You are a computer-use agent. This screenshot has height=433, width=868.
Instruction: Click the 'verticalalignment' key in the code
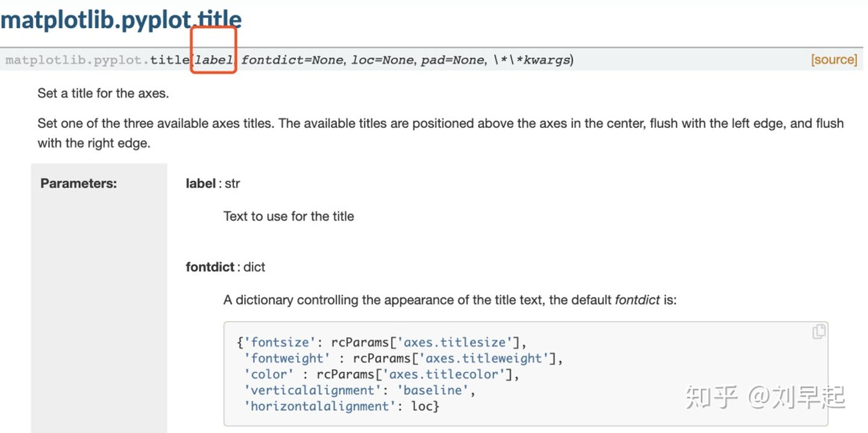(312, 390)
